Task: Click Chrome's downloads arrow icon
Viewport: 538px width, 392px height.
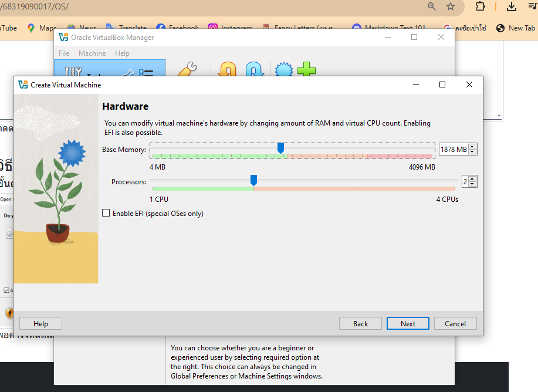Action: [x=512, y=6]
